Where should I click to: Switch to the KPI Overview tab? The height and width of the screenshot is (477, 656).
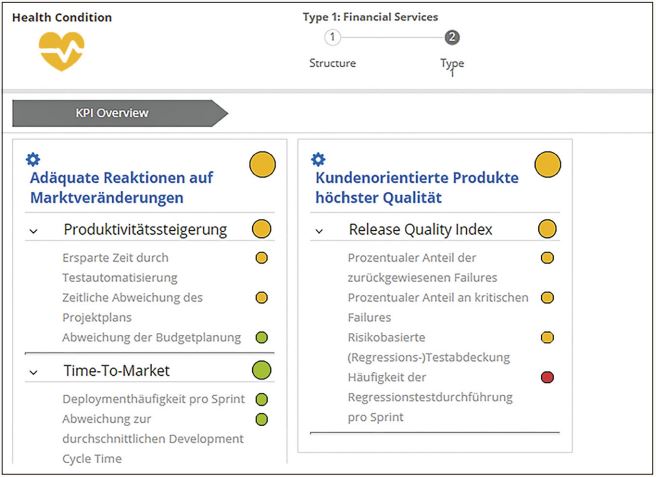point(112,113)
